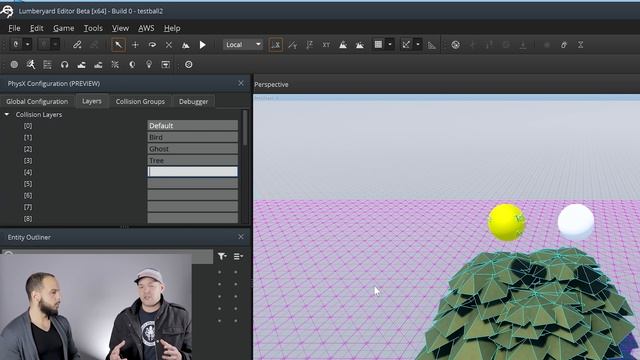
Task: Open the Game menu
Action: pos(64,28)
